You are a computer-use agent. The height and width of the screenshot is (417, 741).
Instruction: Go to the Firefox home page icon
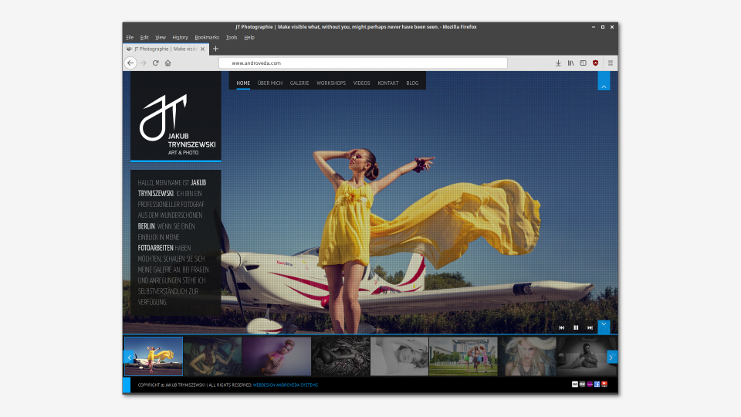pyautogui.click(x=168, y=63)
